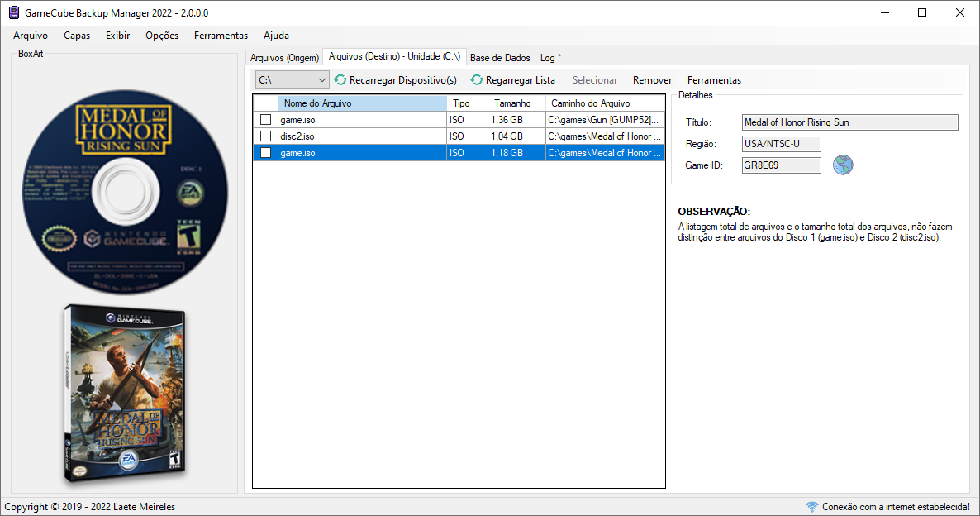Open the C:\ drive dropdown

pos(322,80)
